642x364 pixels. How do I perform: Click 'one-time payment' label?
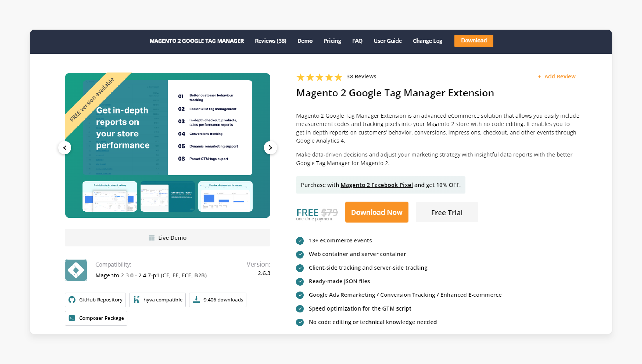(314, 219)
